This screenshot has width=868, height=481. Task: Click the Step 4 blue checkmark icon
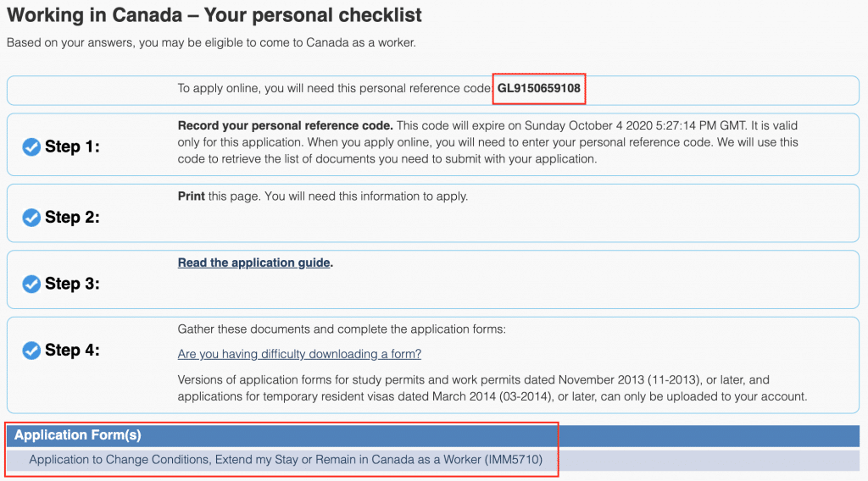31,351
